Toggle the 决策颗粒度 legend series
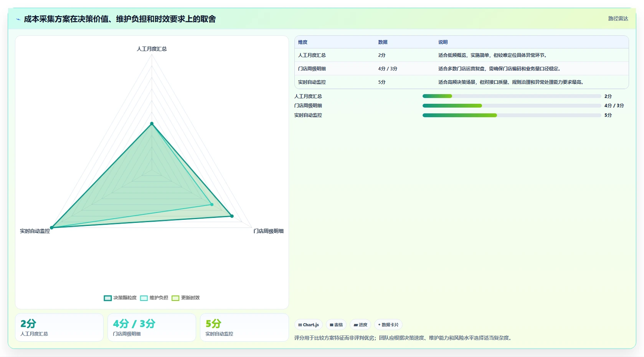This screenshot has height=357, width=644. tap(120, 298)
